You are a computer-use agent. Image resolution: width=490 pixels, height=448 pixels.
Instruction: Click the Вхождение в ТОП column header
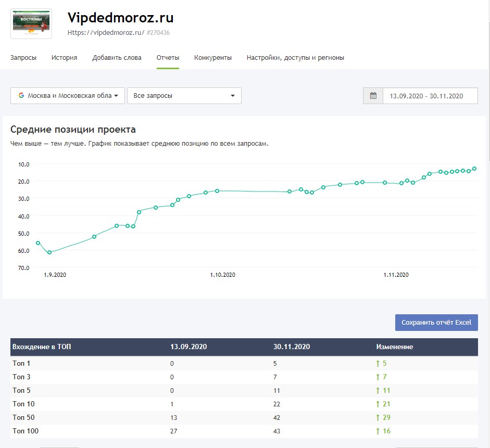(x=42, y=347)
